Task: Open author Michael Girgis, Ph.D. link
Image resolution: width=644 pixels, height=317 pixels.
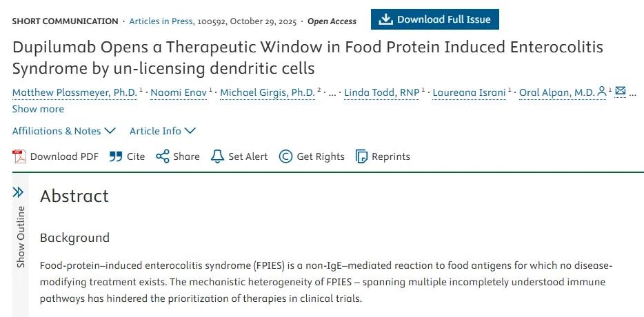Action: 267,92
